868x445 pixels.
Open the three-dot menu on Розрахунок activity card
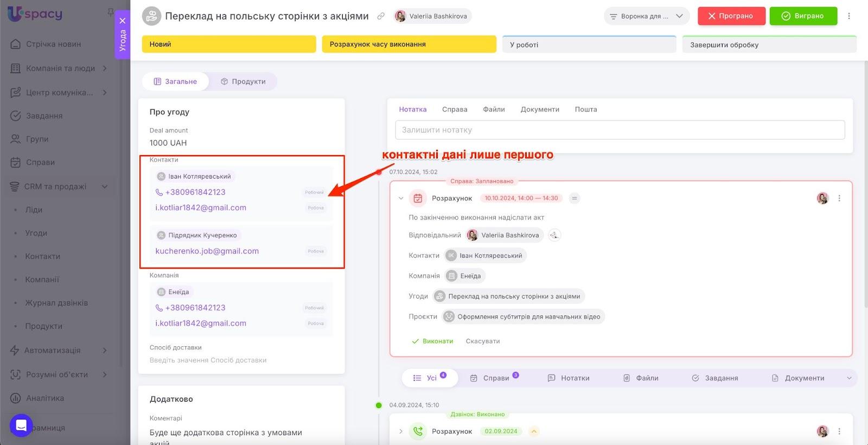click(x=839, y=199)
